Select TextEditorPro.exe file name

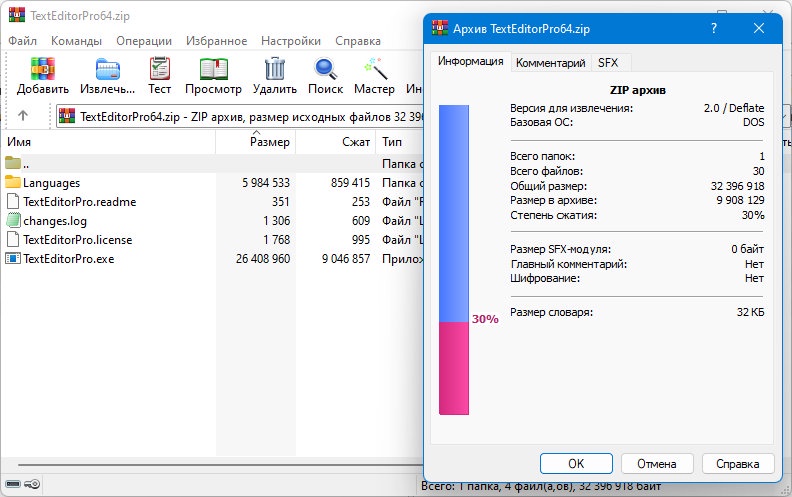(69, 259)
